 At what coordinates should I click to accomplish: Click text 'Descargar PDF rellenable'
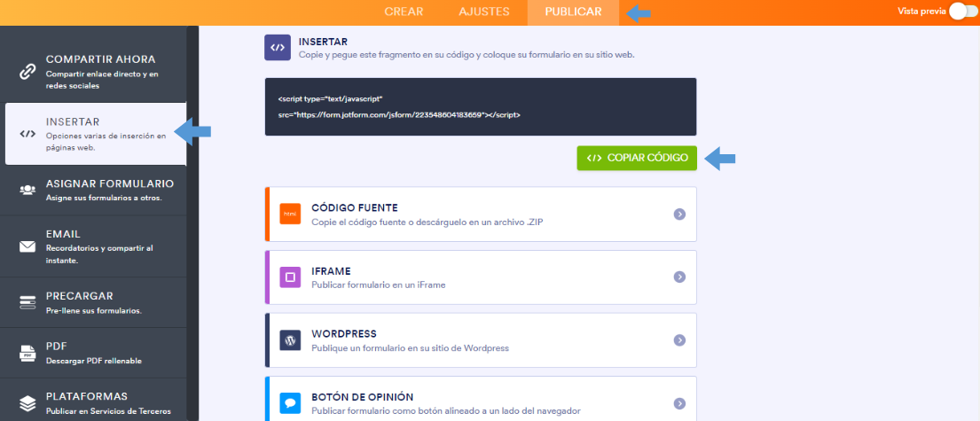click(x=94, y=361)
